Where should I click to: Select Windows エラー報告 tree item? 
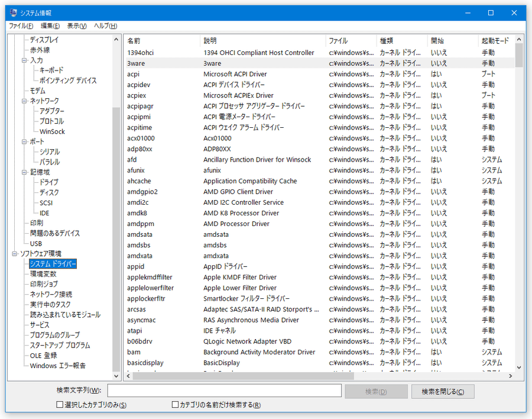[58, 366]
